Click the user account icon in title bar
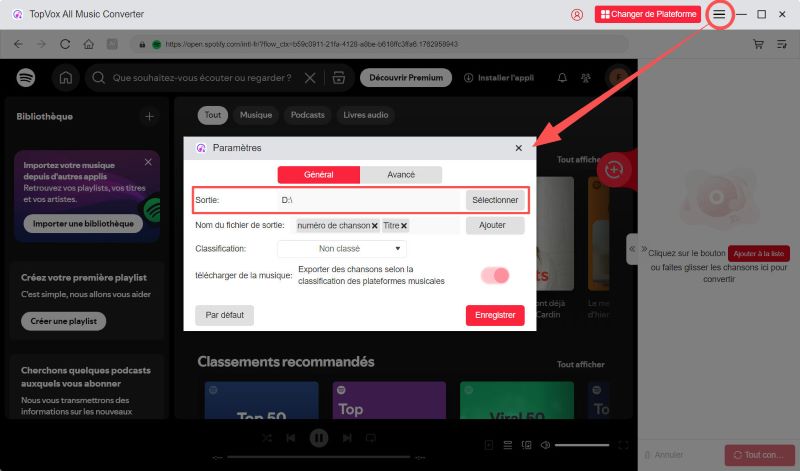Screen dimensions: 800x471 [x=577, y=15]
